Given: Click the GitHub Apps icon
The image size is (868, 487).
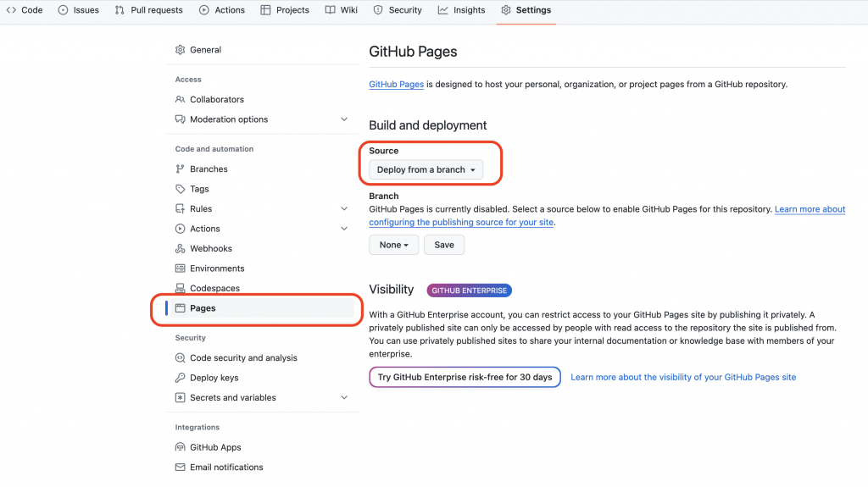Looking at the screenshot, I should coord(180,448).
